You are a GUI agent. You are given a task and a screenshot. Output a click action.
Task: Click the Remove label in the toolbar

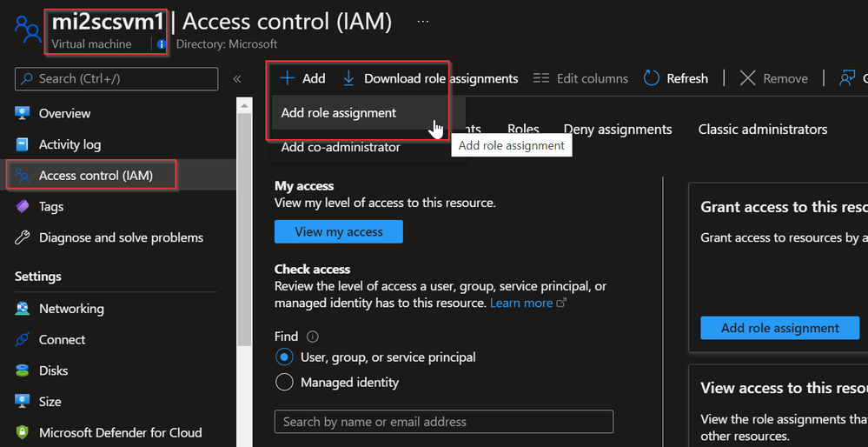pos(785,78)
